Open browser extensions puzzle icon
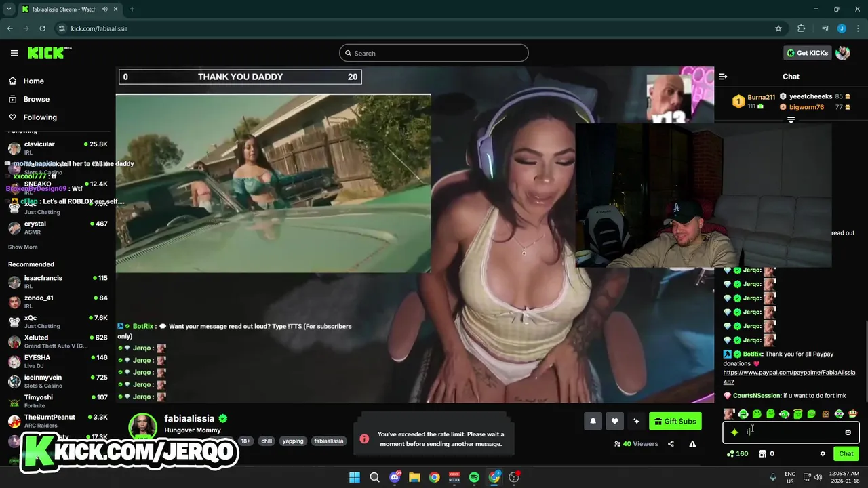868x488 pixels. click(802, 28)
